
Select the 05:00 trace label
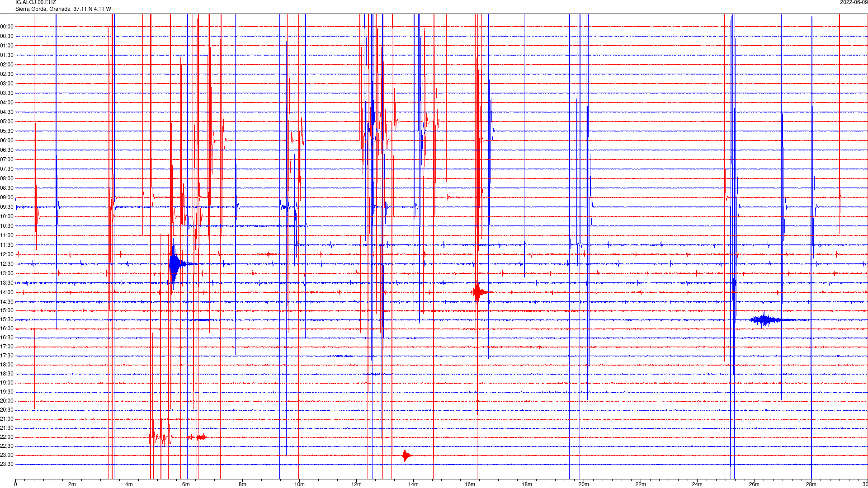point(7,122)
